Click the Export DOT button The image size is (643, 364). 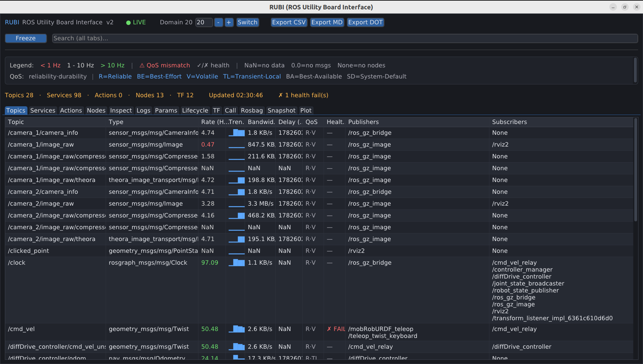pos(365,22)
